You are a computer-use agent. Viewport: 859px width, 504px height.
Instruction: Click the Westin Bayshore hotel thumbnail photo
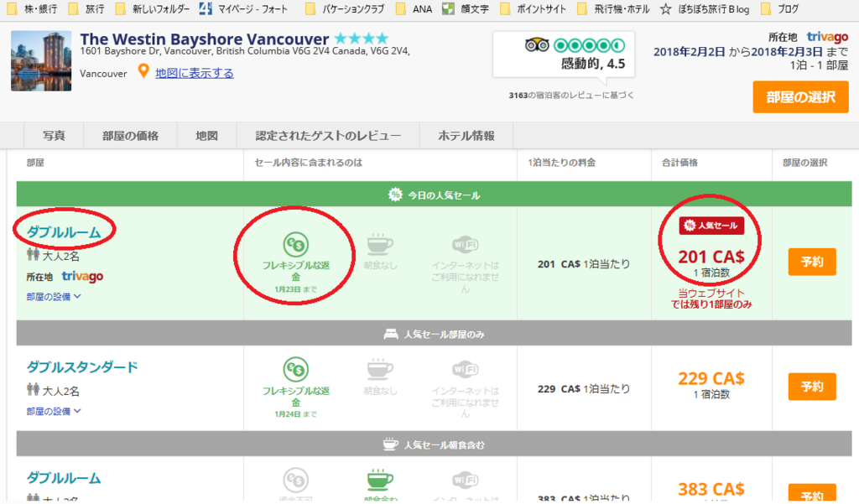coord(41,61)
